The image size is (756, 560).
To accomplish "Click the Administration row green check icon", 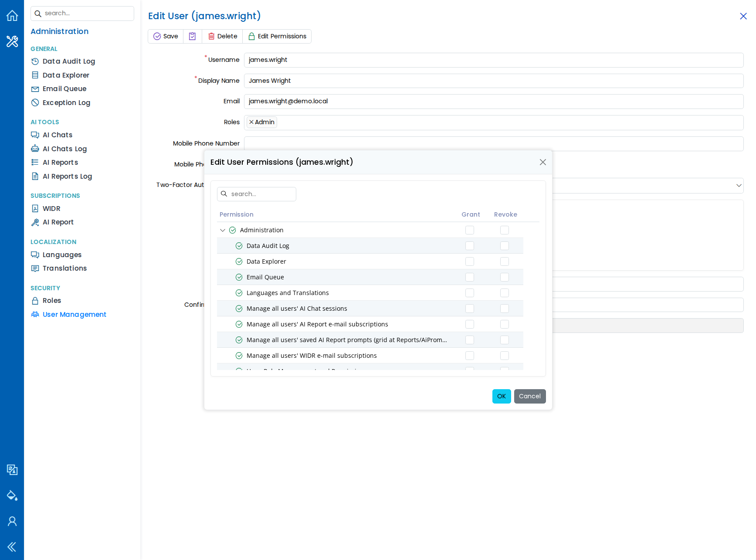I will tap(233, 230).
